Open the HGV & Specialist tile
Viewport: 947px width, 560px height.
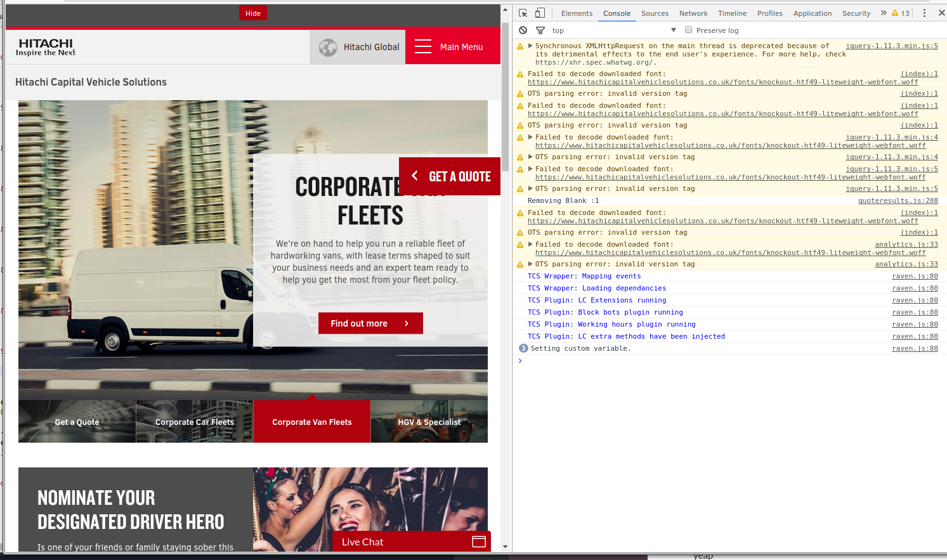pyautogui.click(x=429, y=421)
